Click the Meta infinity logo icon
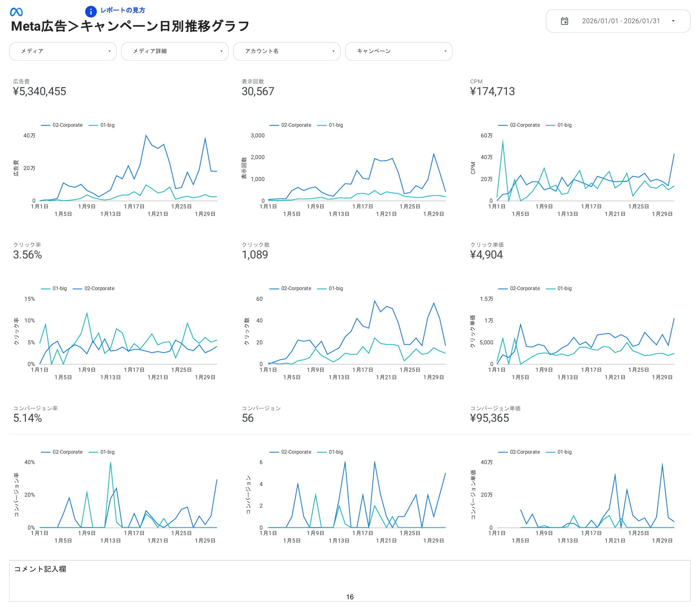Screen dimensions: 700x607 coord(16,12)
